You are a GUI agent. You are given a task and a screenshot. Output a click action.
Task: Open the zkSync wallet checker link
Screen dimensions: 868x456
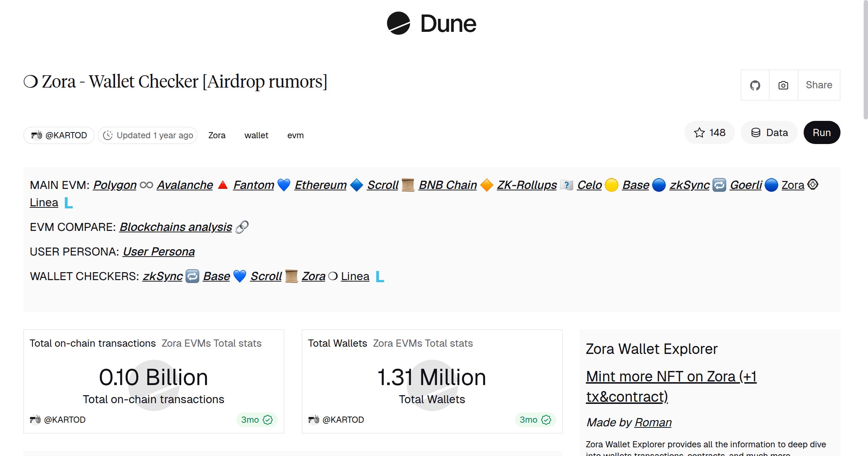(x=162, y=276)
